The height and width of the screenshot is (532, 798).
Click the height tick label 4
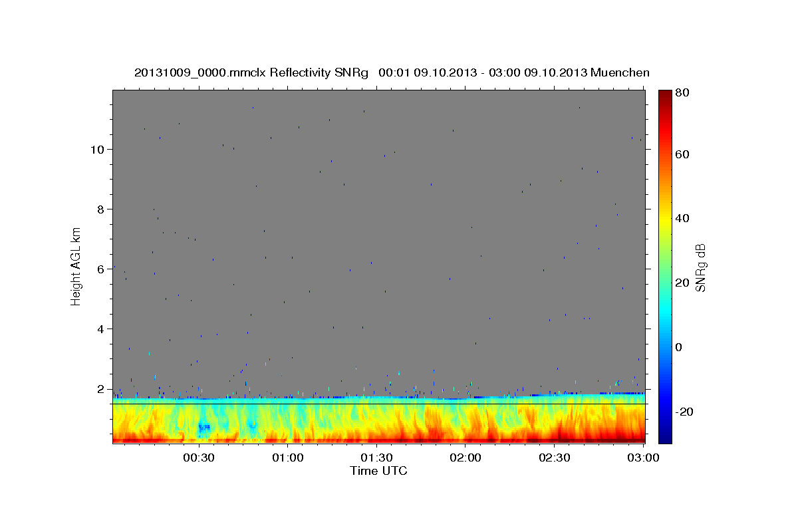(99, 329)
